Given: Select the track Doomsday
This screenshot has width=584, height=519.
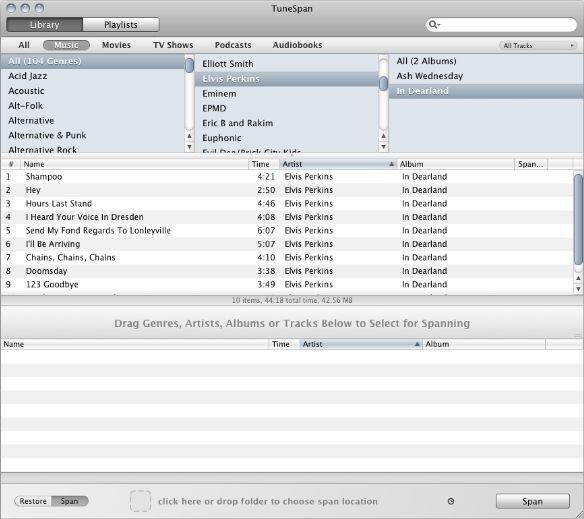Looking at the screenshot, I should [287, 271].
